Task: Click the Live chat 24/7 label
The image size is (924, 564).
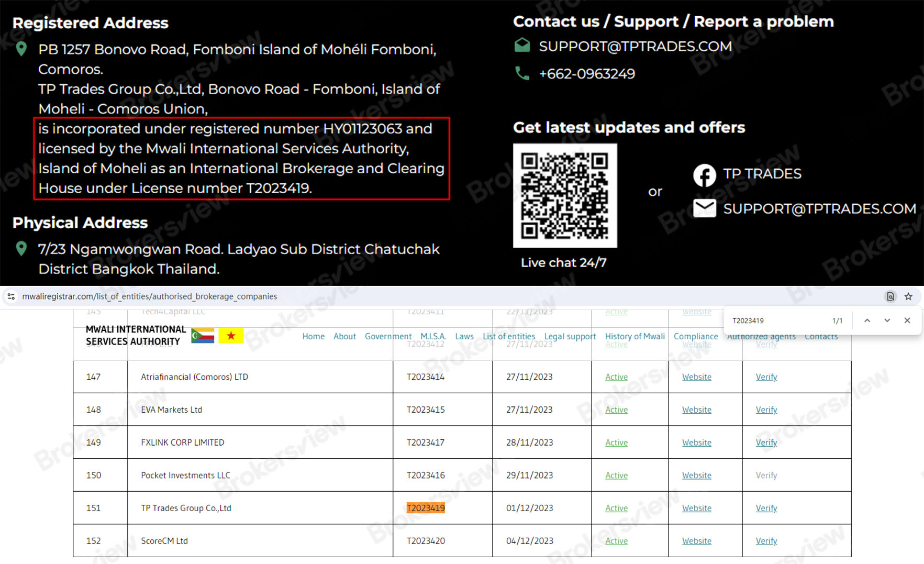Action: pyautogui.click(x=563, y=262)
